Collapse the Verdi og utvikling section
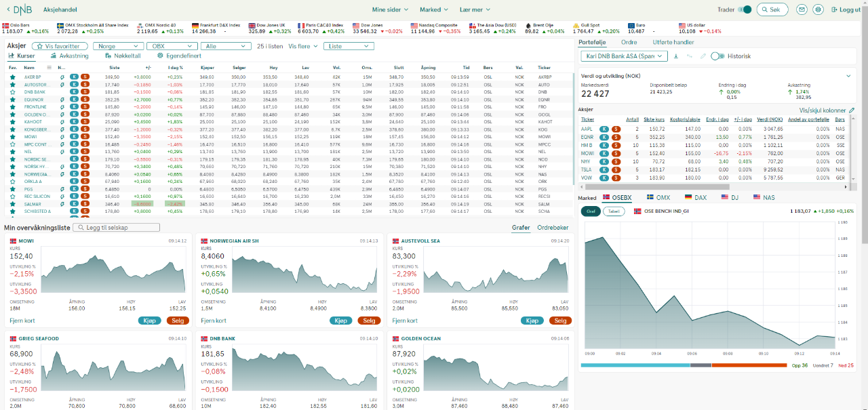 tap(848, 76)
